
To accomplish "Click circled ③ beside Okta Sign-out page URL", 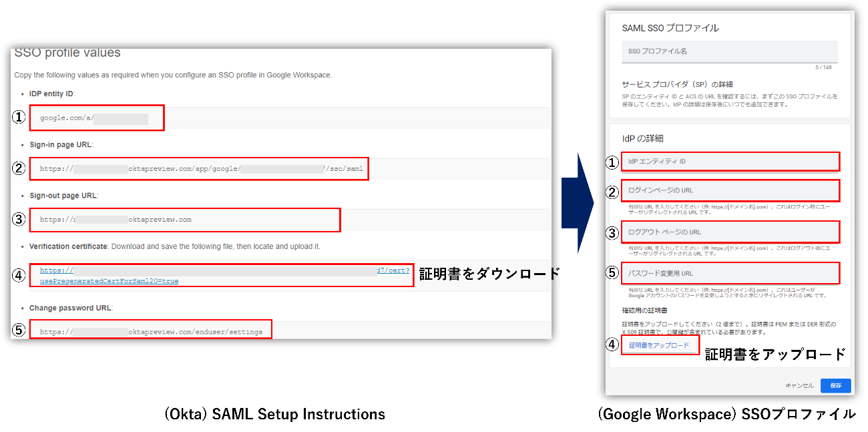I will pos(19,219).
